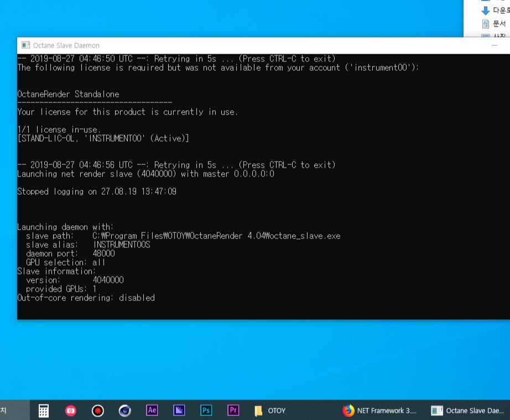Click the 'Launching net render slave (4040000)' line
Screen dimensions: 510x420
145,174
